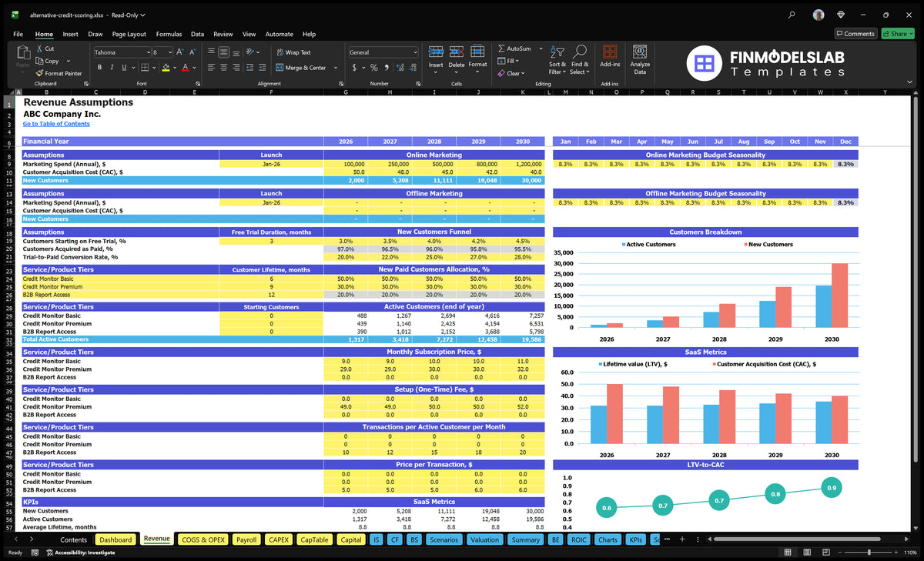Viewport: 924px width, 561px height.
Task: Go to the Valuation sheet tab
Action: click(484, 539)
